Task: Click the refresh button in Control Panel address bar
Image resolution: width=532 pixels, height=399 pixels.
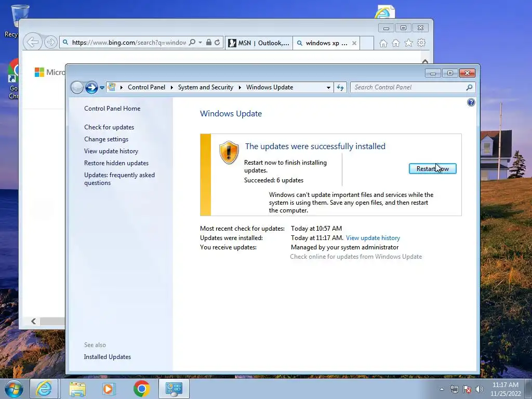Action: click(x=340, y=87)
